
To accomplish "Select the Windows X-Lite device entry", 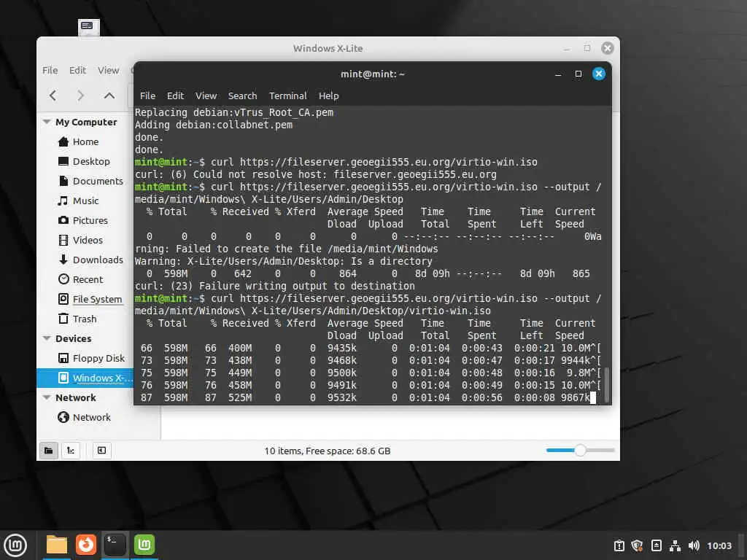I will point(85,378).
